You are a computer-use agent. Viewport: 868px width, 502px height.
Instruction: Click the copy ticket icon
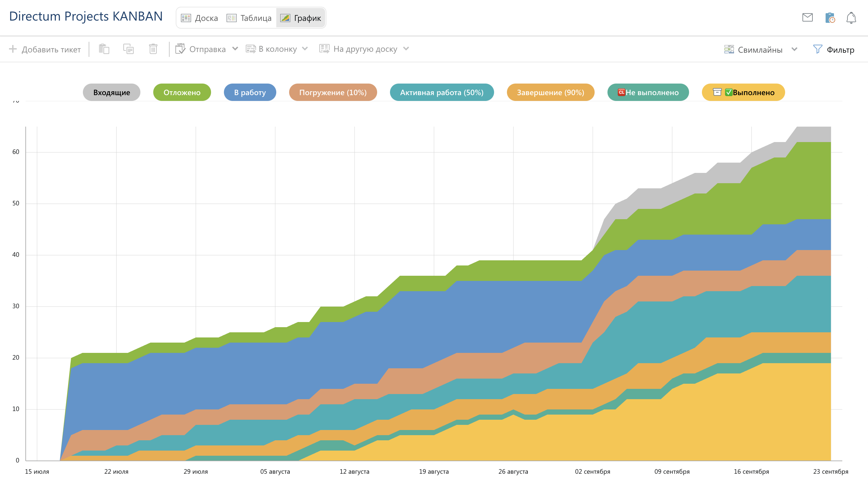pyautogui.click(x=128, y=49)
